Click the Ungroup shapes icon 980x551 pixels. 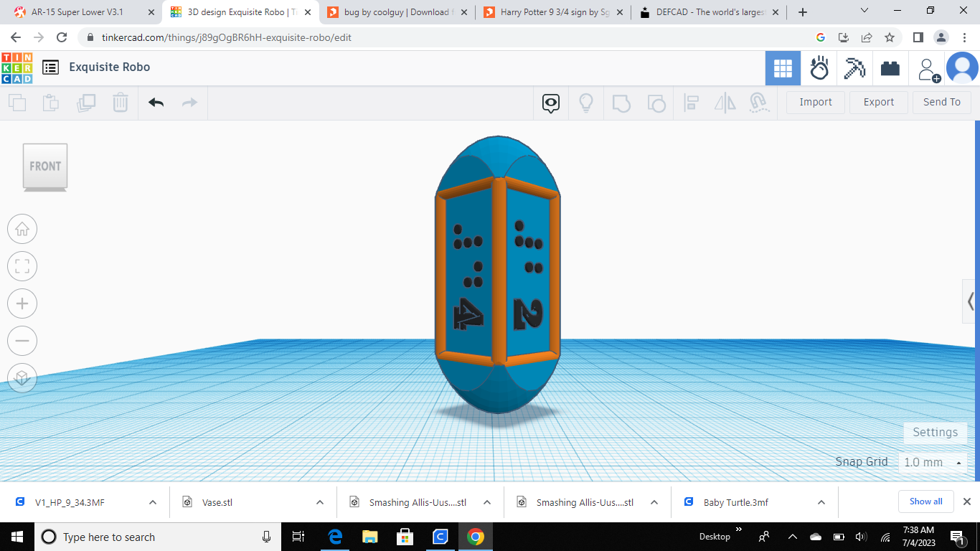click(x=656, y=103)
